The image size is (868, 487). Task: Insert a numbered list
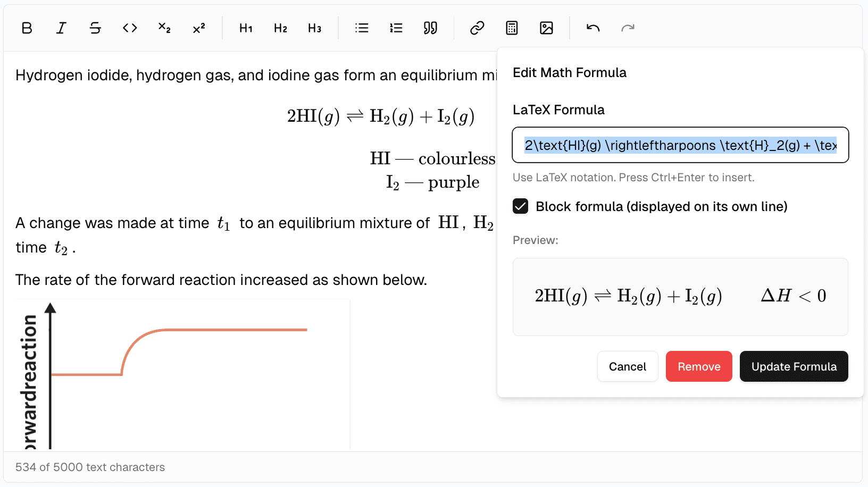pyautogui.click(x=396, y=28)
